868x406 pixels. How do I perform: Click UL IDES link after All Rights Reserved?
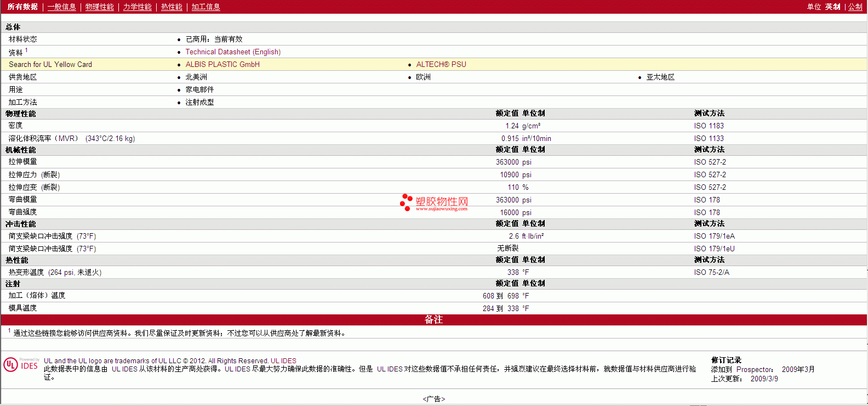[283, 361]
